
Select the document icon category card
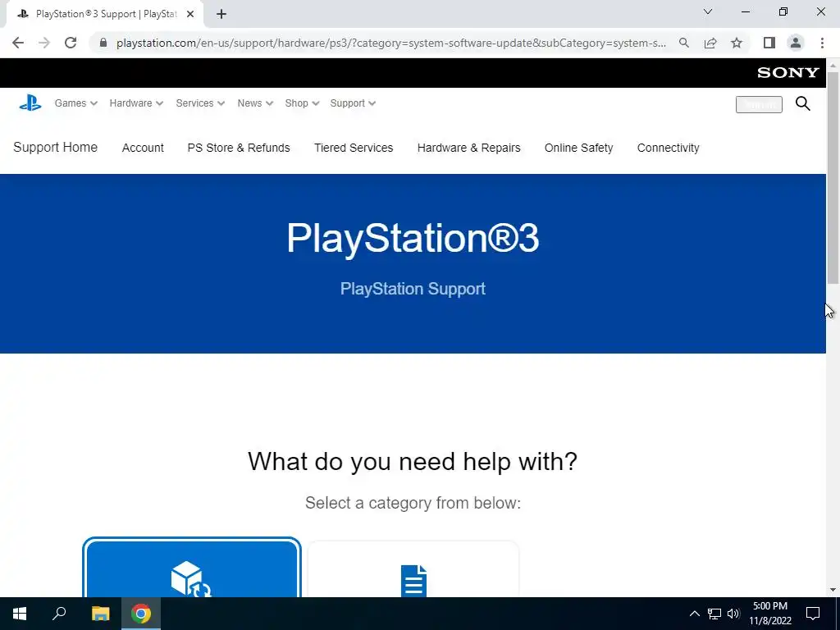413,569
